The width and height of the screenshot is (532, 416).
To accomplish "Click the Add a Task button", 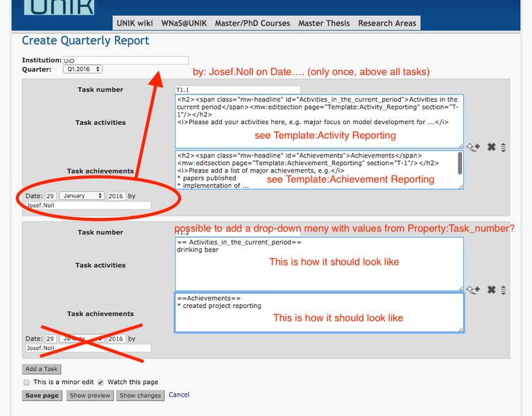I will 42,369.
